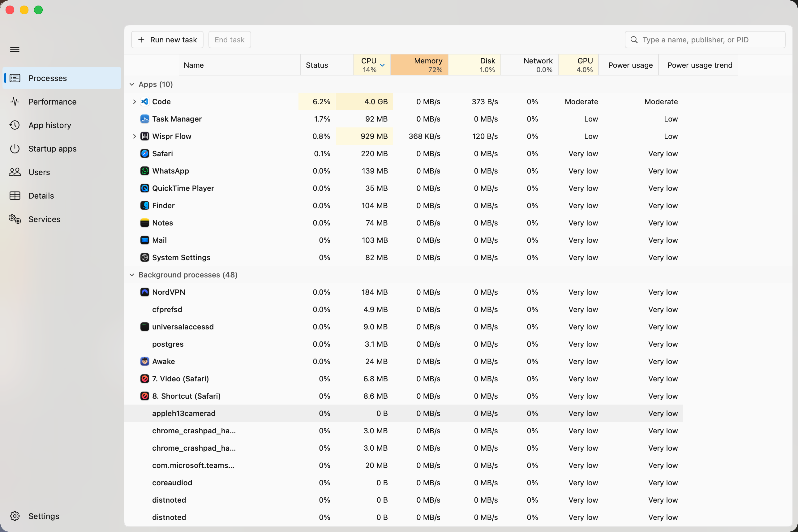Collapse the Apps (10) group
798x532 pixels.
tap(132, 84)
